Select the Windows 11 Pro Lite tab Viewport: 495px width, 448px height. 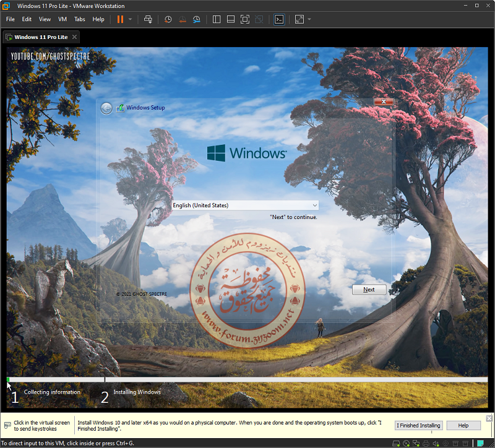click(41, 37)
